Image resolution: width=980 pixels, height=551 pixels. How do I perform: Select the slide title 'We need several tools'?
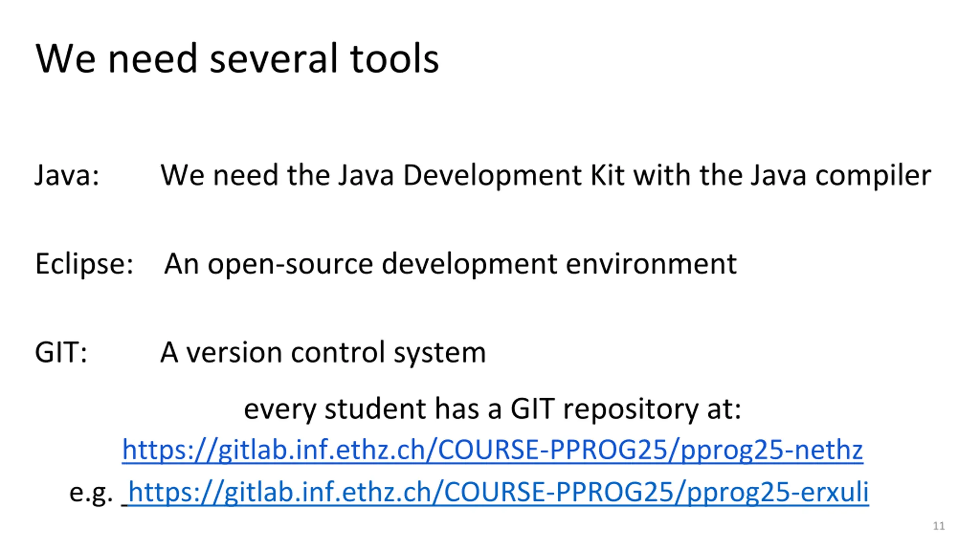pos(237,58)
